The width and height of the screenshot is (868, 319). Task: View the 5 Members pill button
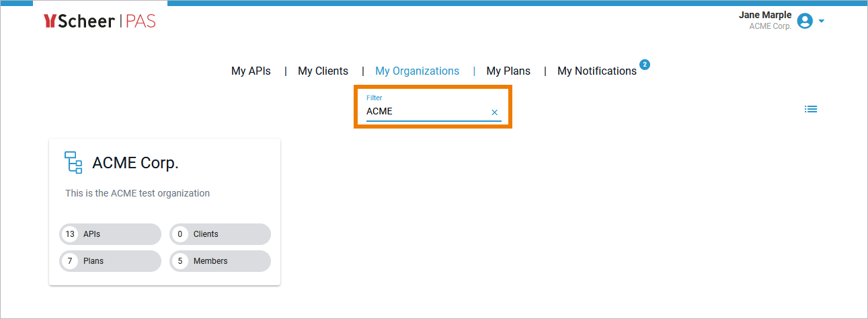coord(221,261)
